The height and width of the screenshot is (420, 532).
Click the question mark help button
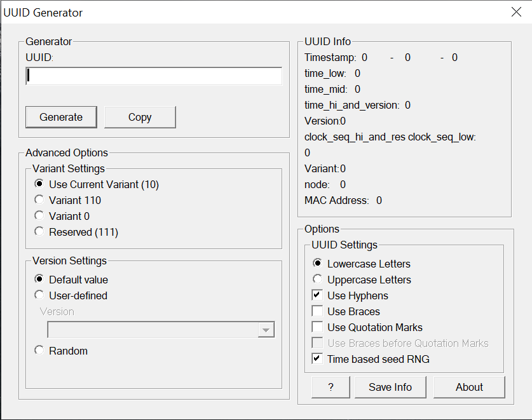tap(331, 387)
